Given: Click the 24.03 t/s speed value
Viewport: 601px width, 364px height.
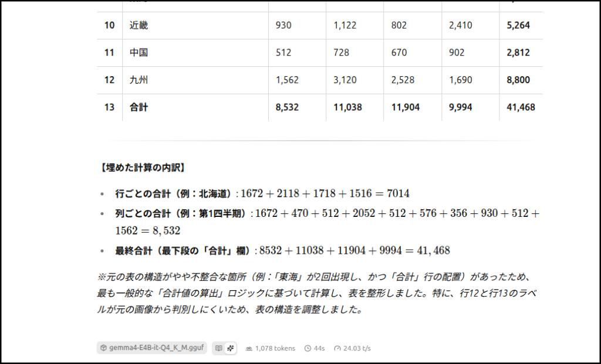Looking at the screenshot, I should 358,348.
